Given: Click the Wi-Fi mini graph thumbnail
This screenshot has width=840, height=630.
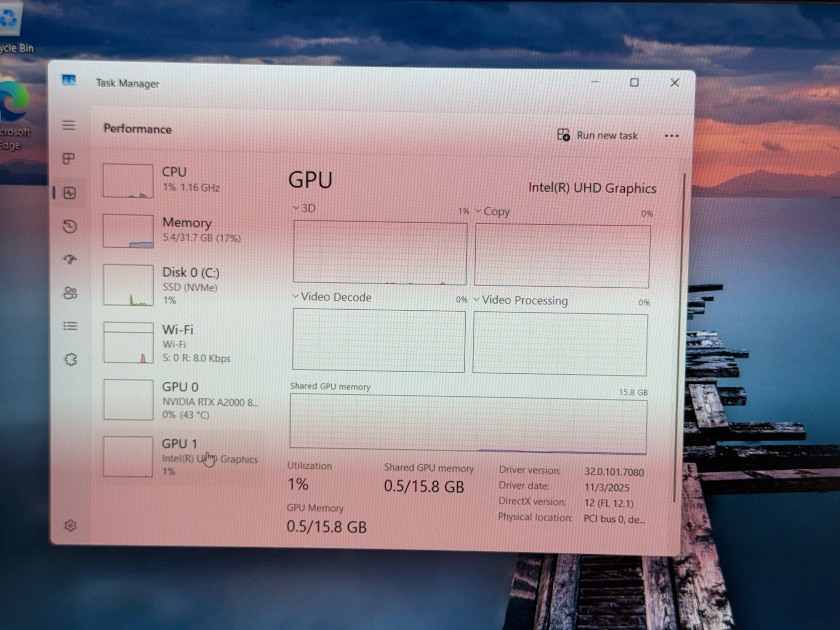Looking at the screenshot, I should [129, 343].
